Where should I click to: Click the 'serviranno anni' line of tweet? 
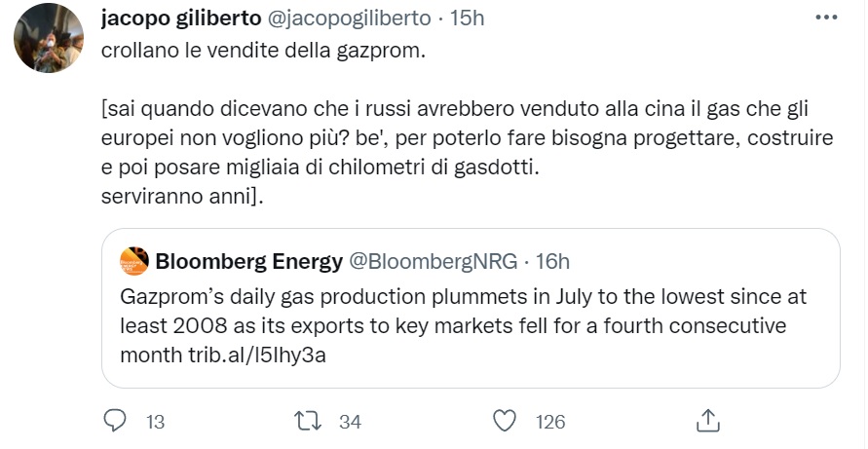pos(180,195)
